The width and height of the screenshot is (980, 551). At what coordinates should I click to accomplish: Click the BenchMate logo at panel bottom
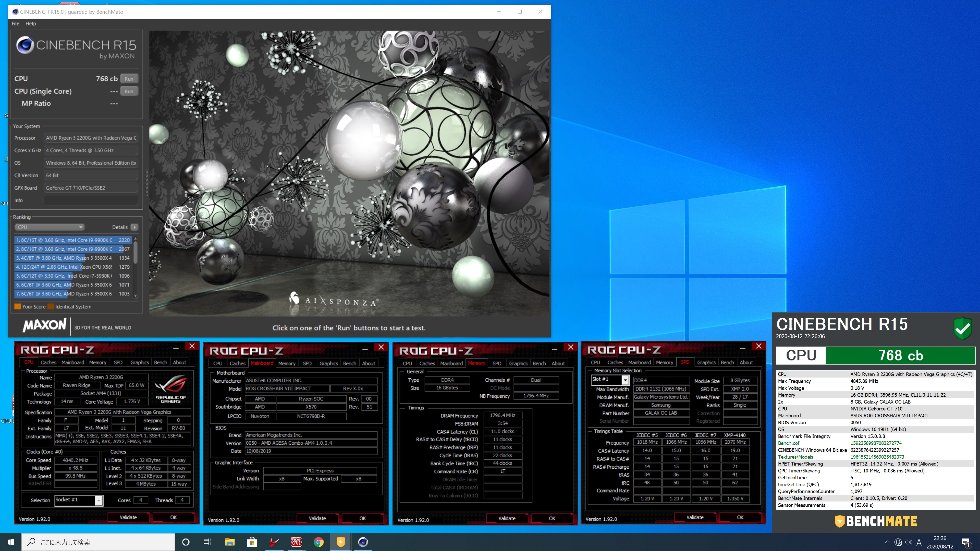coord(875,521)
